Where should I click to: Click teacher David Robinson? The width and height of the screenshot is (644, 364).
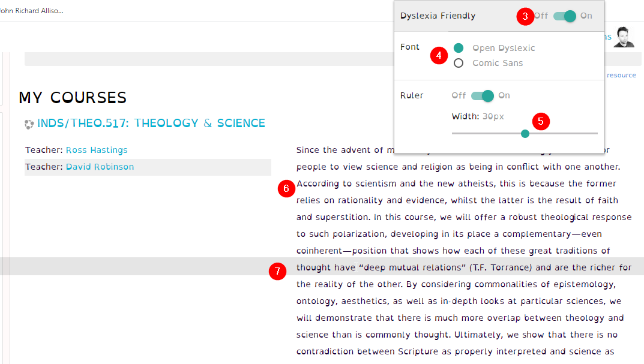click(x=101, y=167)
